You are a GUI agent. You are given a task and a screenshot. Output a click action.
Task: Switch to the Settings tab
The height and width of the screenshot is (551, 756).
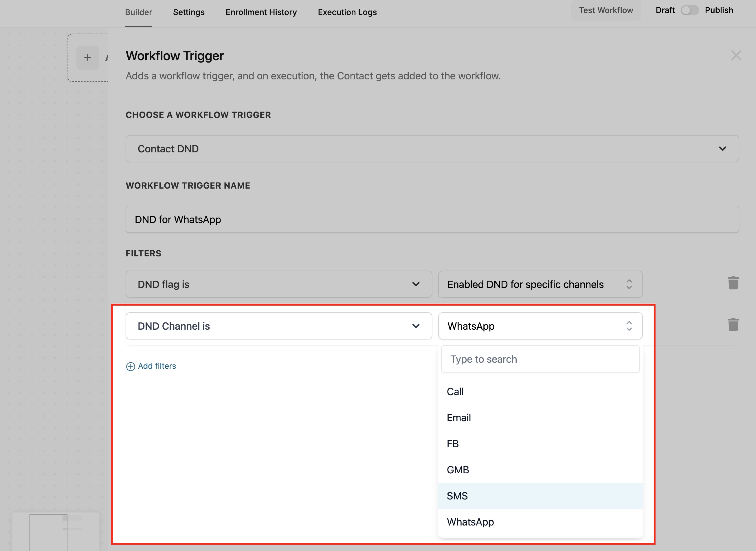[189, 12]
